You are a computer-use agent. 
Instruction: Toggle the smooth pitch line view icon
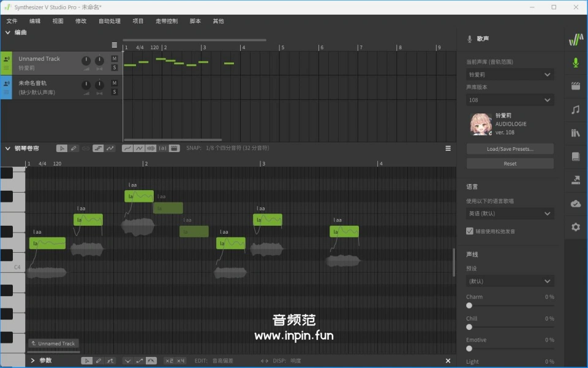coord(127,148)
